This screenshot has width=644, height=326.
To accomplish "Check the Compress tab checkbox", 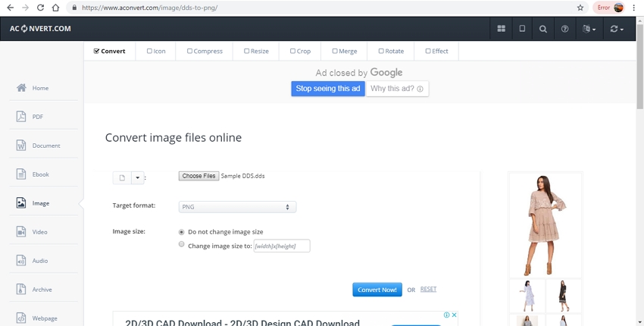I will pos(190,52).
